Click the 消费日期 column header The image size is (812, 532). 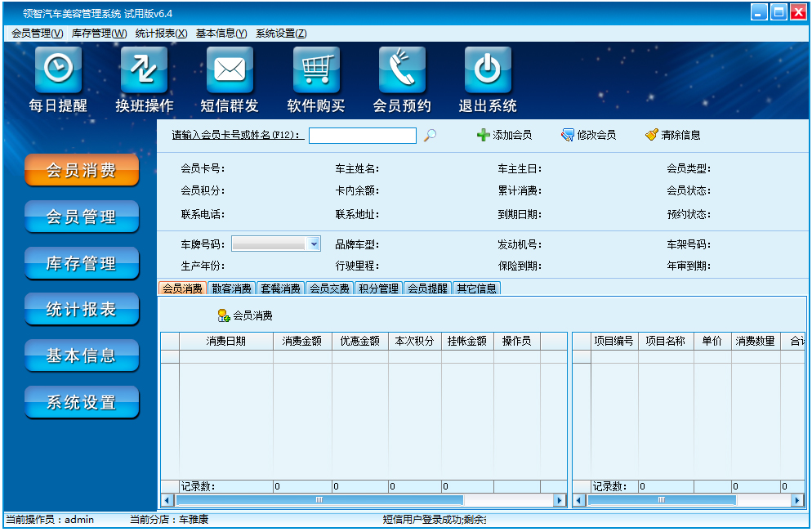[x=225, y=342]
